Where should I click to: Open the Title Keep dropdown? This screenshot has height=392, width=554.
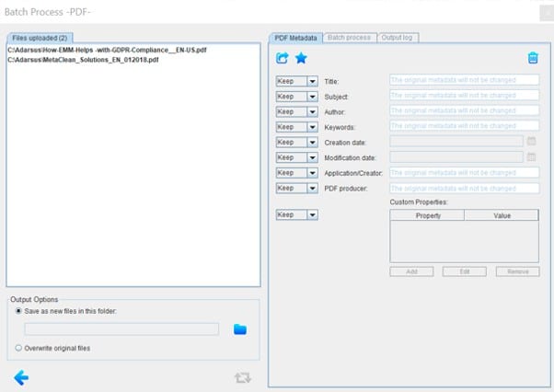[x=312, y=80]
